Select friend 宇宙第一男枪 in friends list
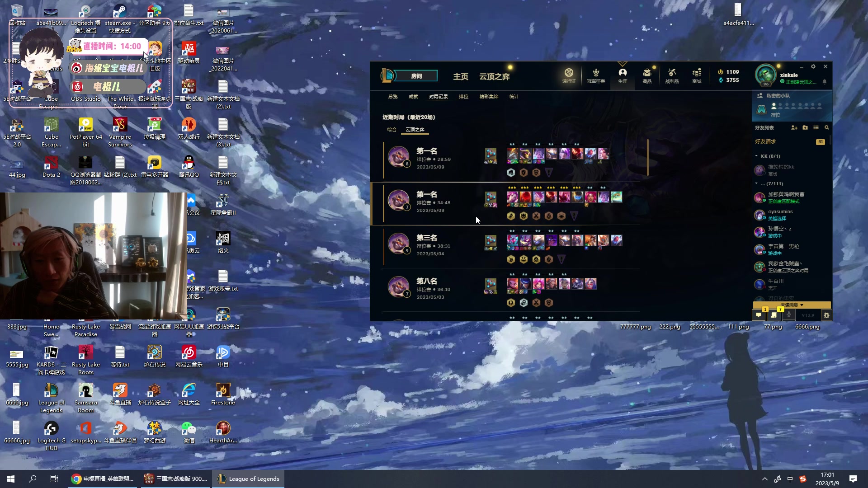The width and height of the screenshot is (868, 488). click(792, 250)
